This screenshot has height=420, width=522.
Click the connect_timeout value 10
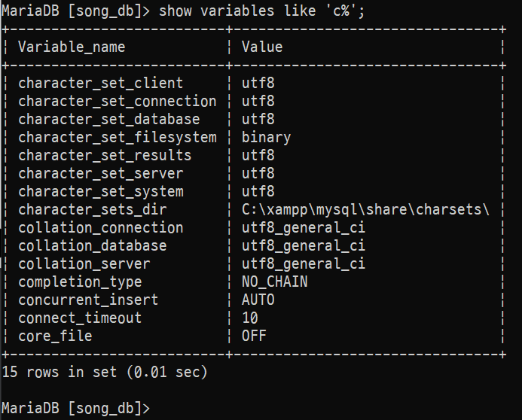coord(250,318)
